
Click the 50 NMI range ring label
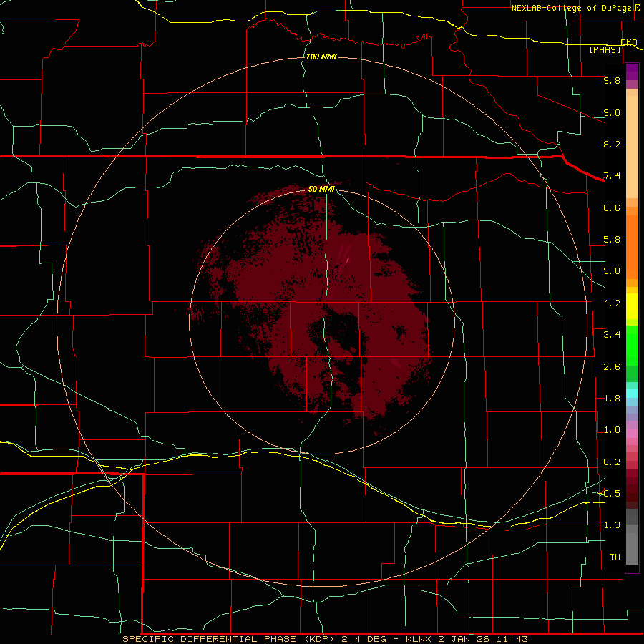click(321, 189)
